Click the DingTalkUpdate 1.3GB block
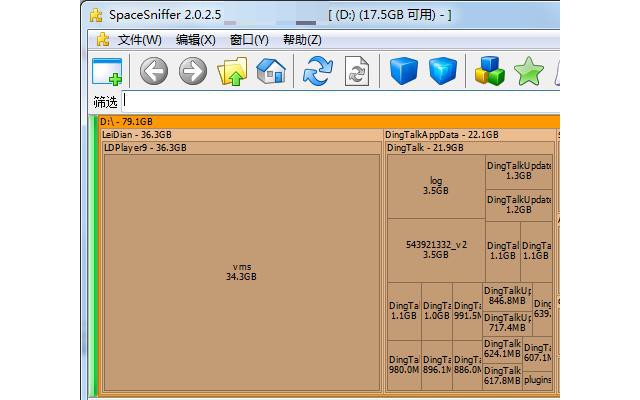 pyautogui.click(x=519, y=171)
